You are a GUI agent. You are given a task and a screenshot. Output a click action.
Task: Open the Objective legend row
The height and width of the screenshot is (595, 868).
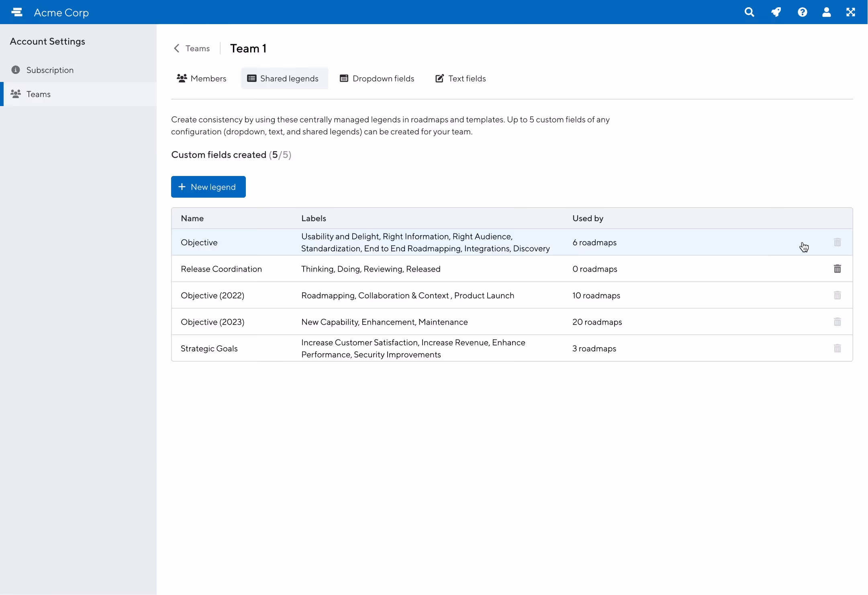[199, 242]
